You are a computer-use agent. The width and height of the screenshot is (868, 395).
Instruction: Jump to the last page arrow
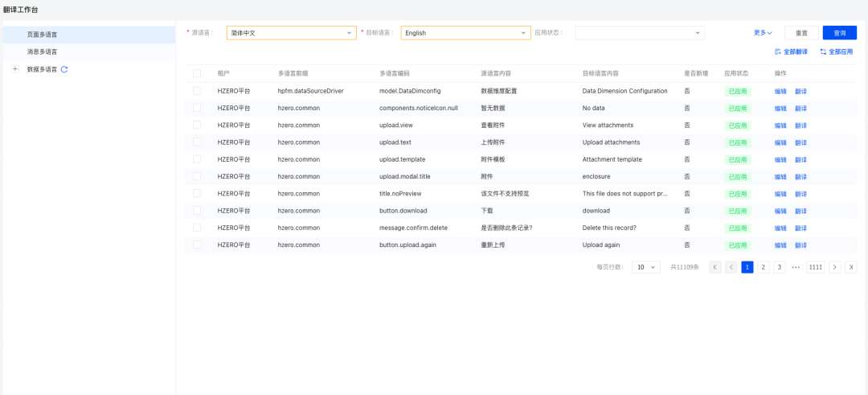click(851, 267)
